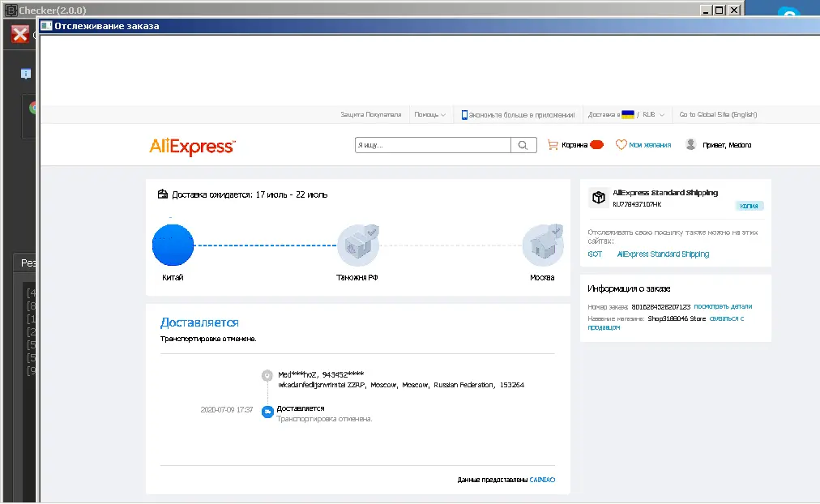
Task: Open the delivery country and RUB dropdown
Action: (626, 114)
